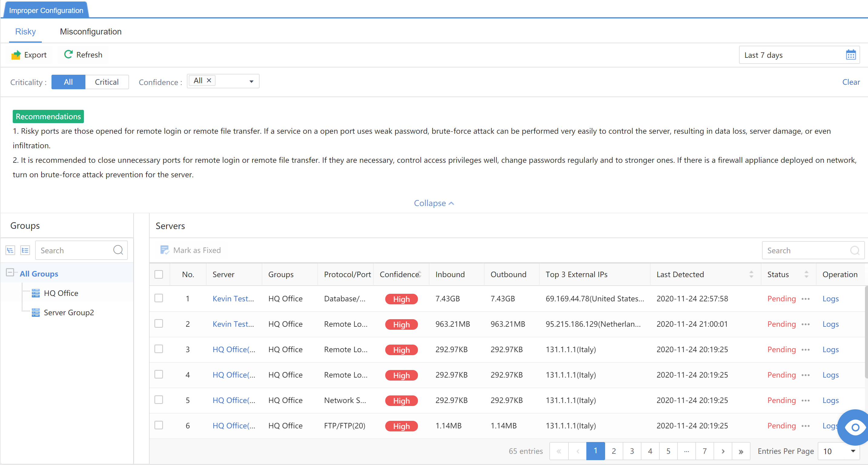Viewport: 868px width, 465px height.
Task: Open the calendar date picker icon
Action: [x=850, y=55]
